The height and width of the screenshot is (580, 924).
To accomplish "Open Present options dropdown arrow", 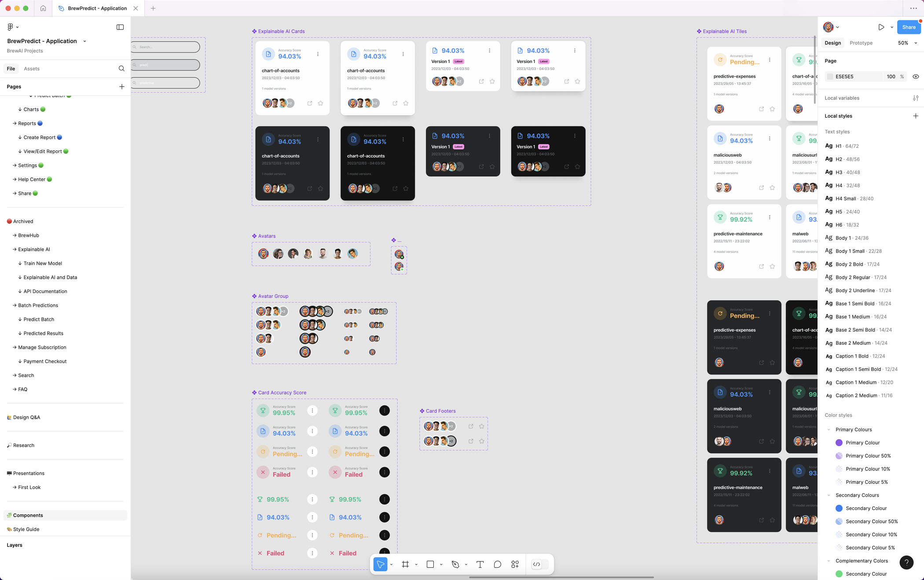I will [892, 27].
